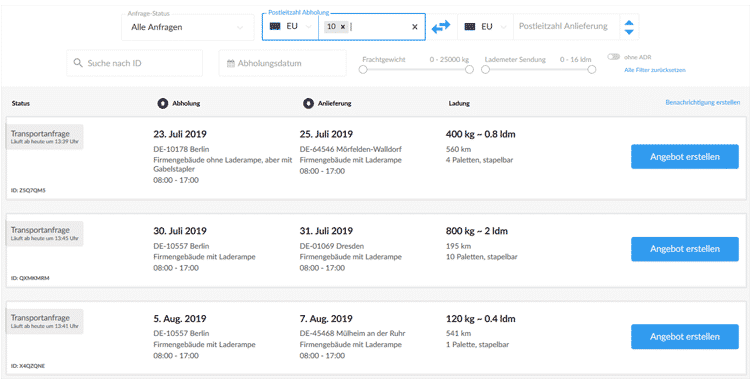Click the EU flag in delivery field
The height and width of the screenshot is (383, 750).
(x=470, y=27)
